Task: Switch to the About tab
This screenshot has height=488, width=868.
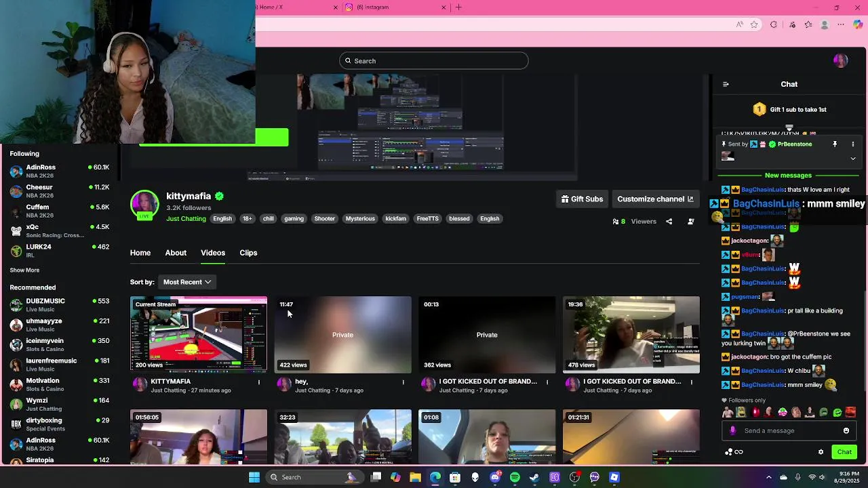Action: click(x=176, y=253)
